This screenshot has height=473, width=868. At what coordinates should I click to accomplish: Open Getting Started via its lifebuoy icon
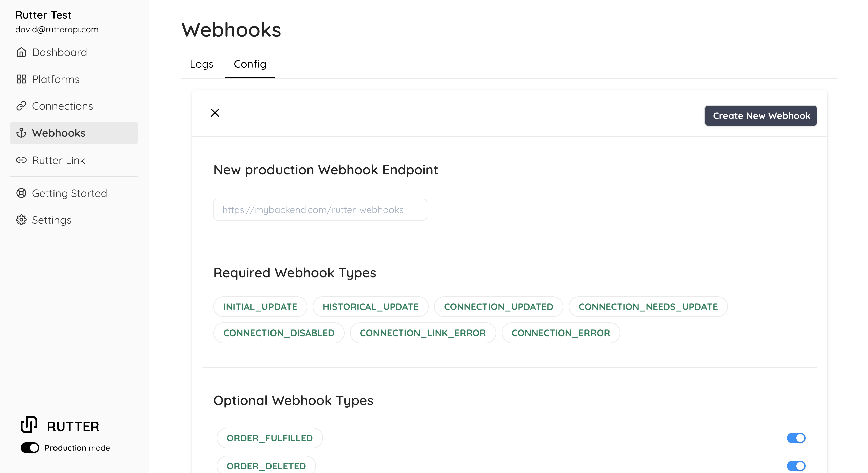coord(21,193)
